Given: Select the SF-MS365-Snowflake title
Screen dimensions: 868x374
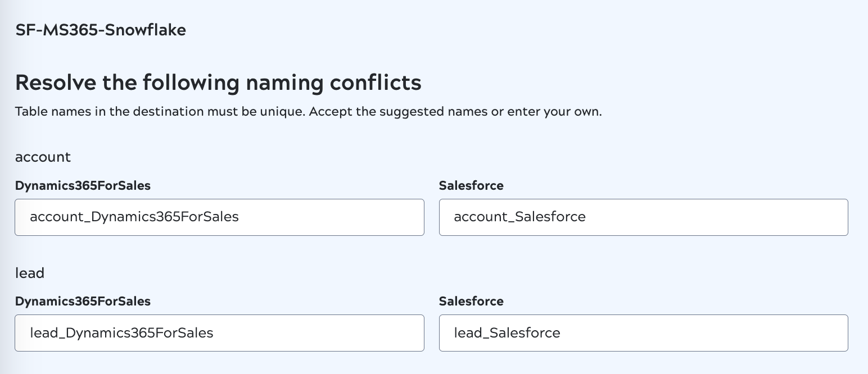Looking at the screenshot, I should click(101, 30).
